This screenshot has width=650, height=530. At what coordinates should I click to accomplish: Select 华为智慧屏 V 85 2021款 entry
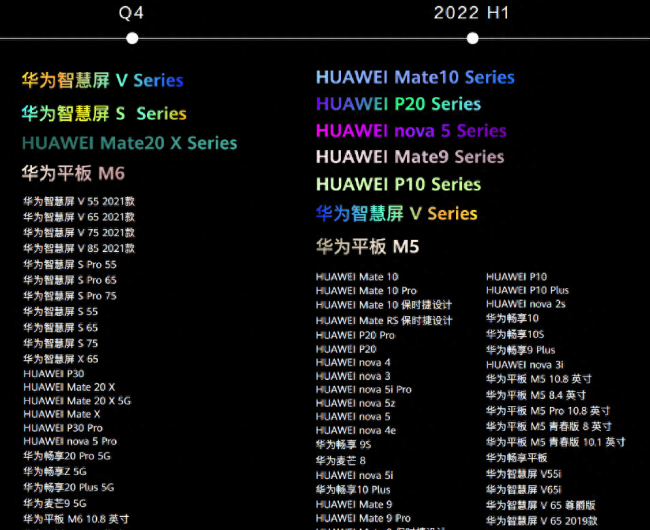(79, 249)
